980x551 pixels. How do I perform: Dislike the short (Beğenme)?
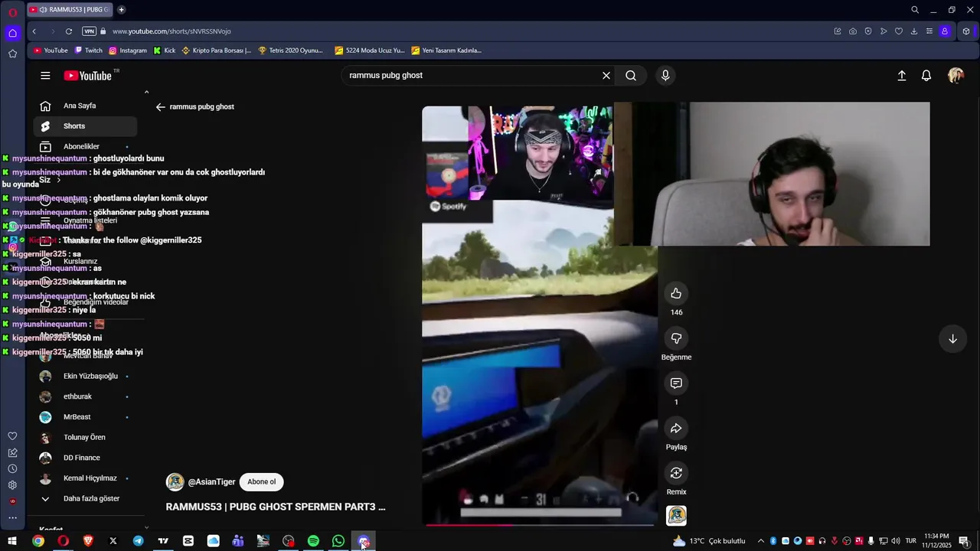pos(676,338)
